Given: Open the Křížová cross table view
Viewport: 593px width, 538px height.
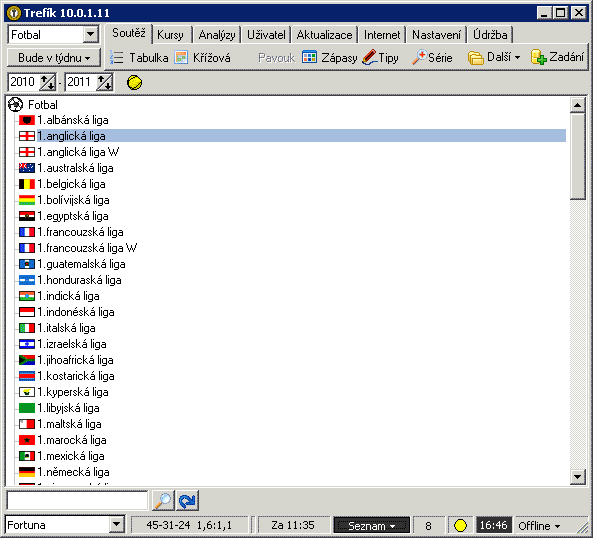Looking at the screenshot, I should (x=203, y=58).
